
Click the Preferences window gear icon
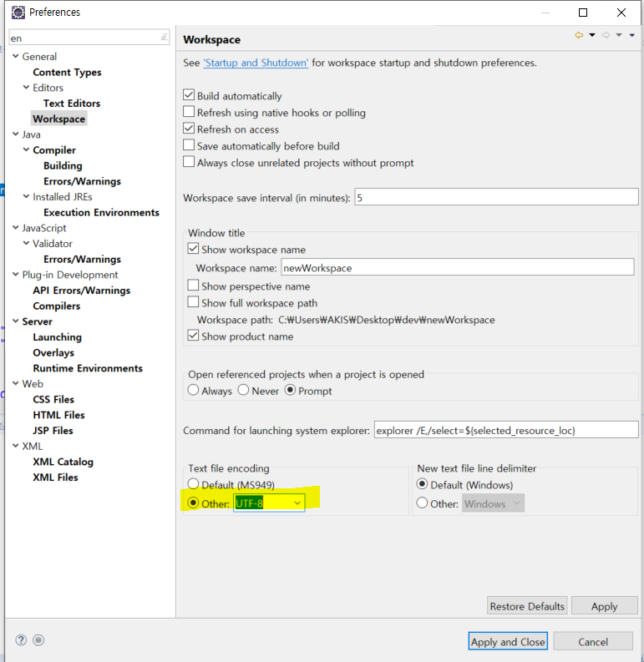[18, 13]
